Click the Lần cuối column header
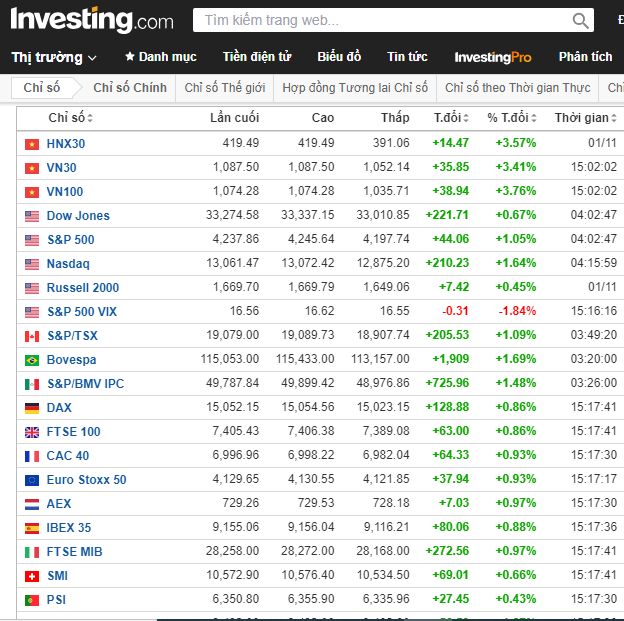 click(234, 118)
